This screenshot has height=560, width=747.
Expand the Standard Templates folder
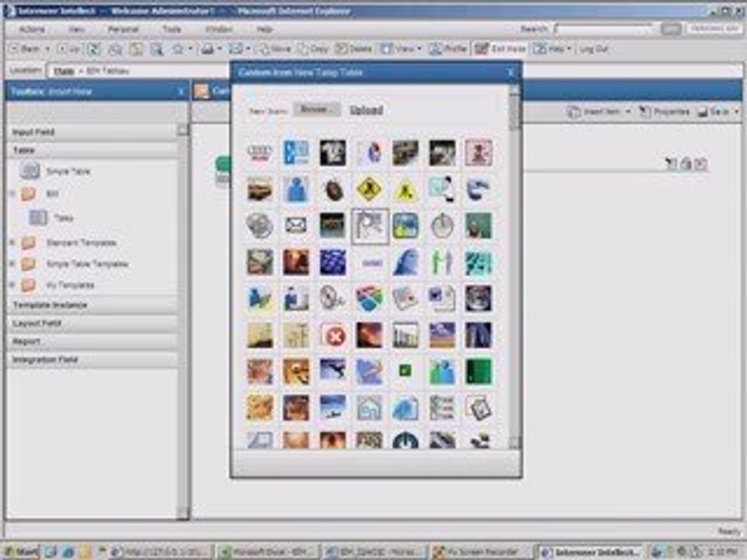tap(12, 243)
